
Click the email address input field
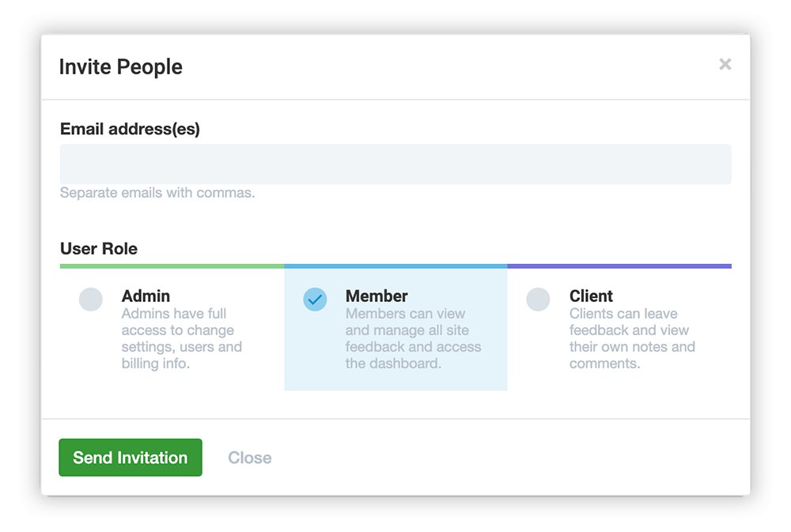[395, 164]
